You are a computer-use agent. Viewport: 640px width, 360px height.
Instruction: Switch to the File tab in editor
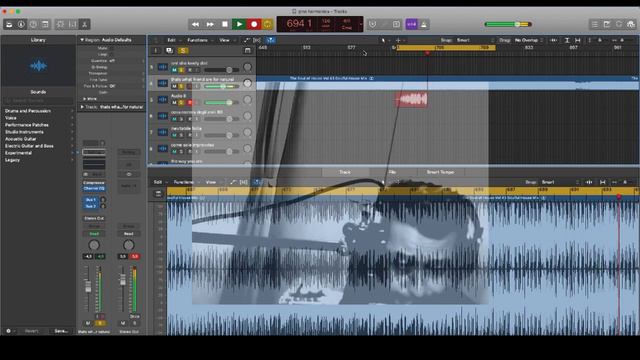pyautogui.click(x=392, y=172)
